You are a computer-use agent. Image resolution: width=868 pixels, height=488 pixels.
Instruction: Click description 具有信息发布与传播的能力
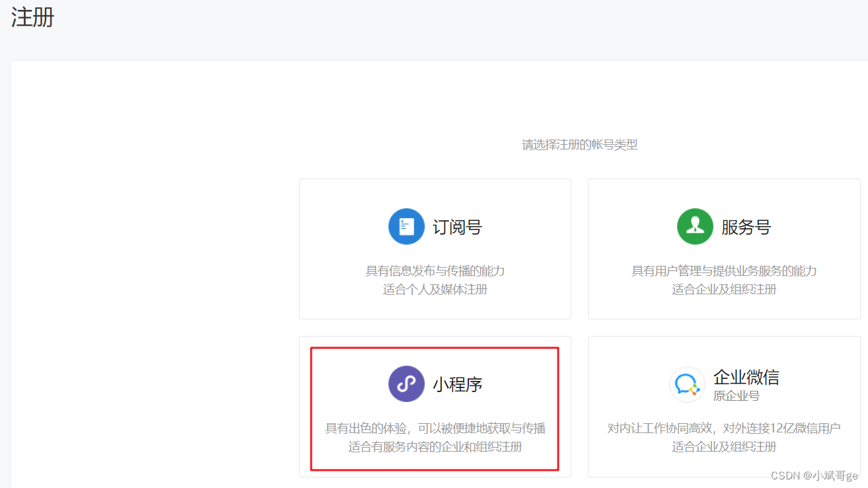435,271
